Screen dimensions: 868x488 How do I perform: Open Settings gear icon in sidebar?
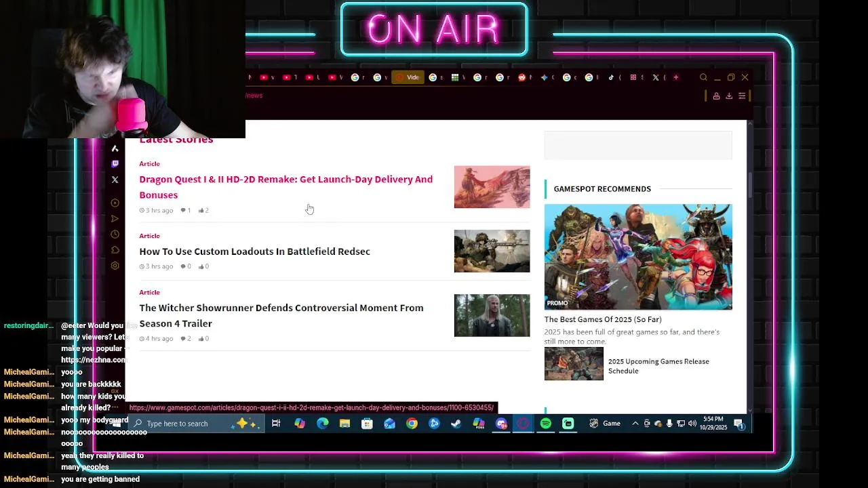[115, 266]
